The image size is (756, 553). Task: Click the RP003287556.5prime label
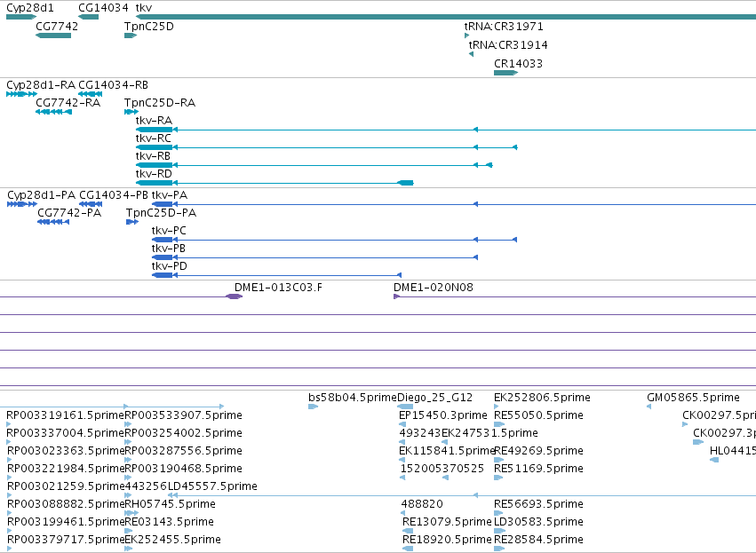coord(183,451)
